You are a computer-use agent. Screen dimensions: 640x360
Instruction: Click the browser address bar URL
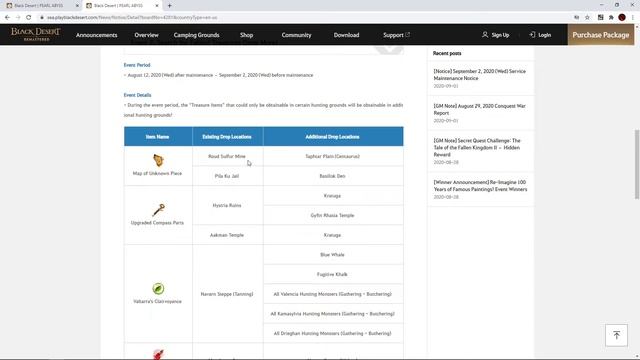tap(132, 18)
